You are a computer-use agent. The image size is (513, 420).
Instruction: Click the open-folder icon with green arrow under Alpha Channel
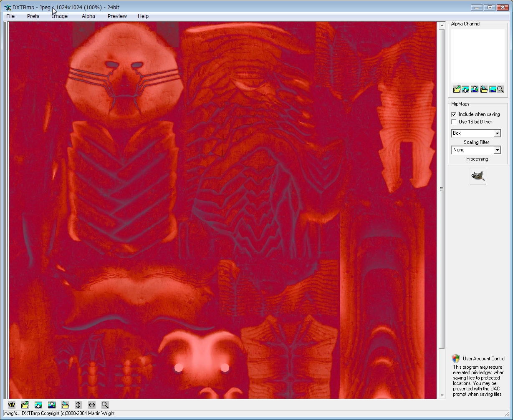pyautogui.click(x=457, y=89)
